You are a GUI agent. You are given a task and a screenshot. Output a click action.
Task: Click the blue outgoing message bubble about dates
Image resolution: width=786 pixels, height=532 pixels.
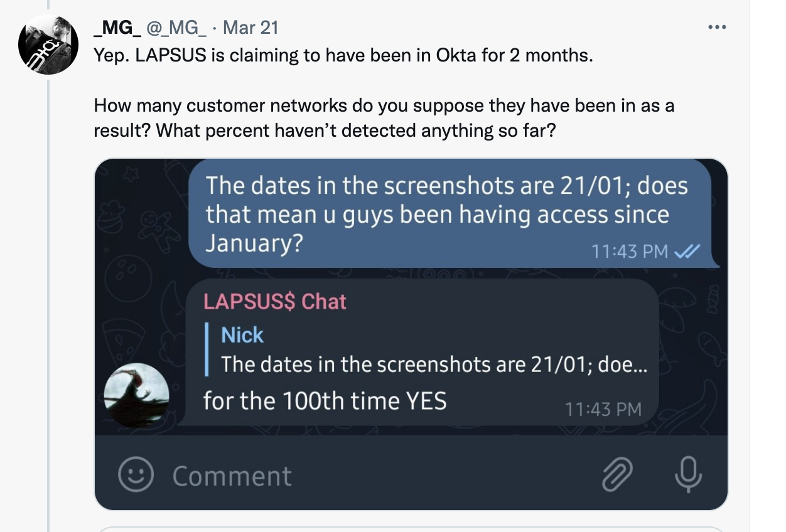click(450, 215)
